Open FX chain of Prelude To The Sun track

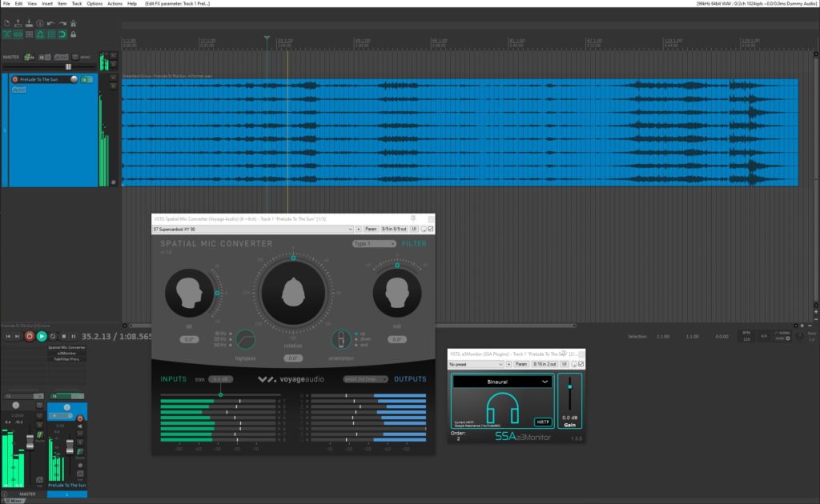pos(85,79)
